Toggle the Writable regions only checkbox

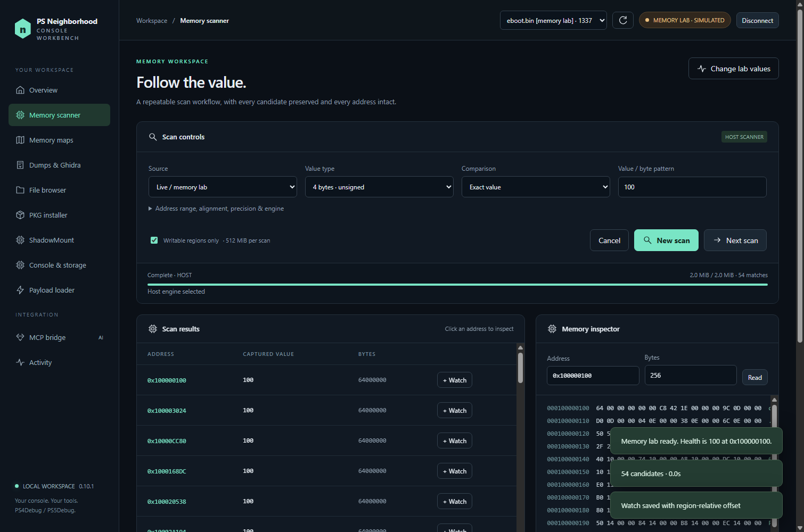154,240
